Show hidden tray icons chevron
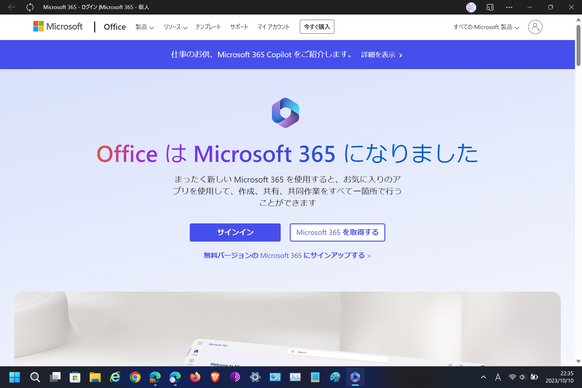 tap(483, 377)
